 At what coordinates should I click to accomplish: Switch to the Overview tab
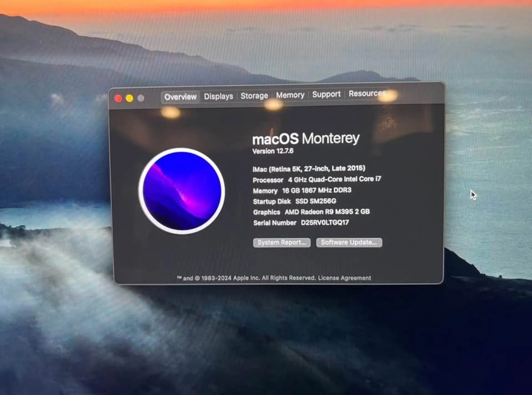tap(180, 97)
